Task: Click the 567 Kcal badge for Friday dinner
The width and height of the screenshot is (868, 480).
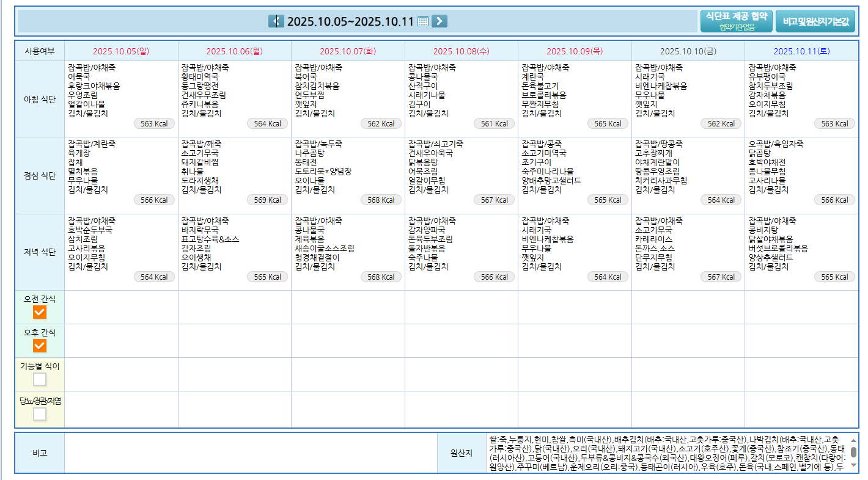Action: pos(721,277)
